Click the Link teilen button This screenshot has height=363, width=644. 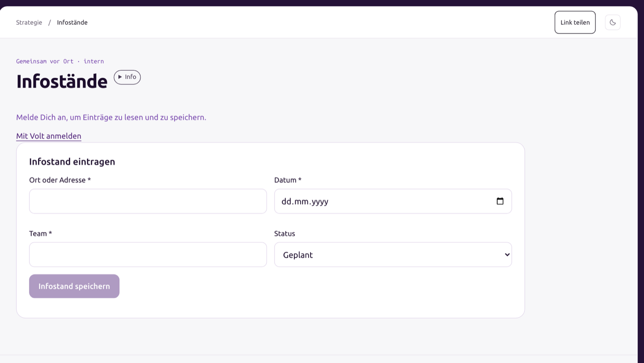(575, 23)
